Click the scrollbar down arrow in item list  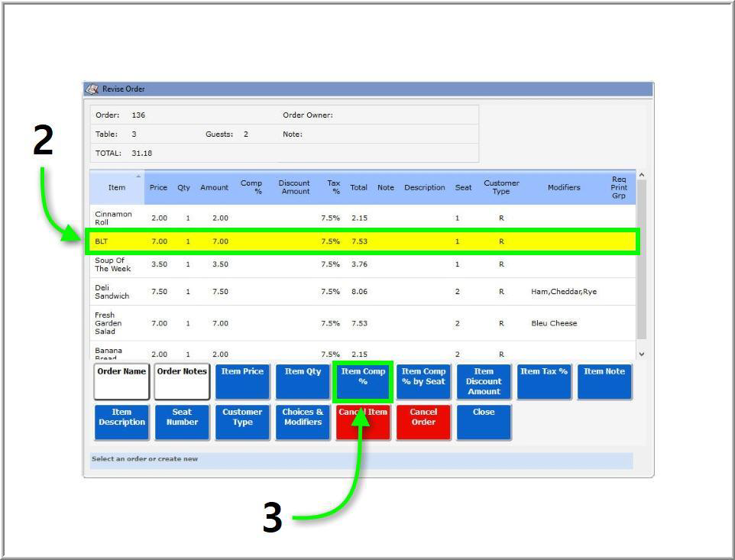click(641, 354)
